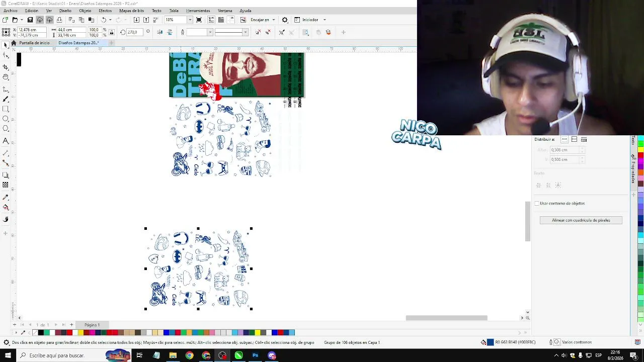This screenshot has width=644, height=362.
Task: Select the Pick tool in the toolbox
Action: tap(6, 45)
